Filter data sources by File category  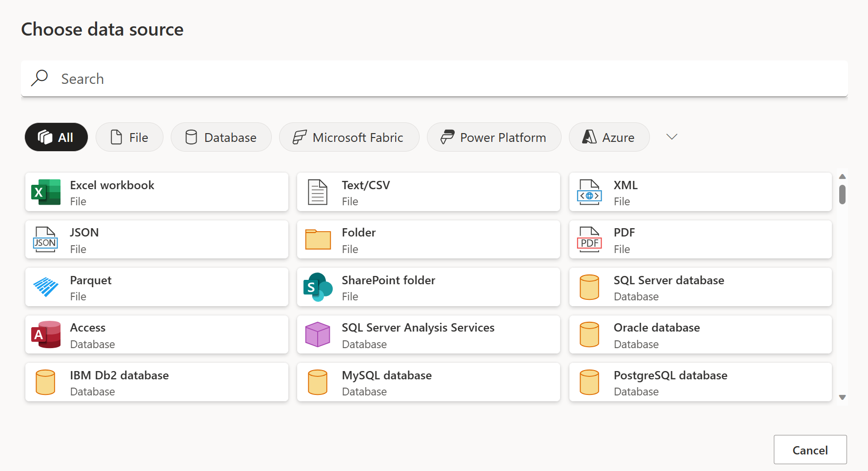click(129, 137)
